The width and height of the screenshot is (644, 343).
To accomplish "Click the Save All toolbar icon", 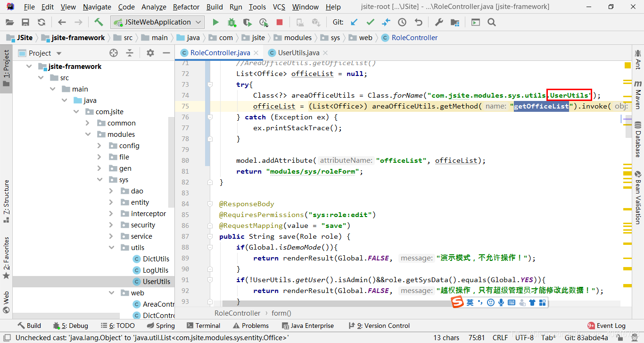I will tap(25, 22).
